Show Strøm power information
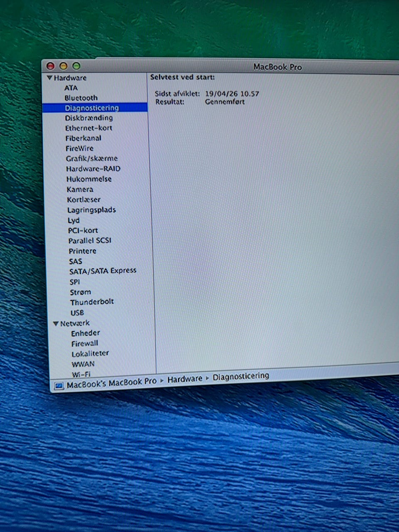399x532 pixels. tap(80, 292)
